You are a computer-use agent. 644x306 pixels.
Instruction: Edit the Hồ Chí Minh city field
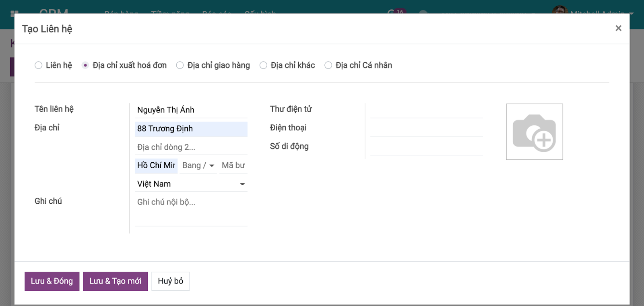[156, 165]
